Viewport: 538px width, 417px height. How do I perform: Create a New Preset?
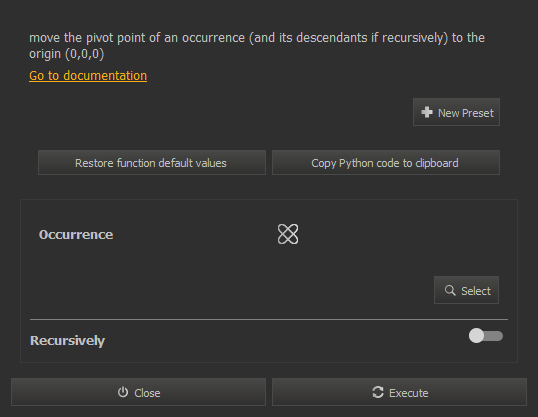tap(456, 112)
